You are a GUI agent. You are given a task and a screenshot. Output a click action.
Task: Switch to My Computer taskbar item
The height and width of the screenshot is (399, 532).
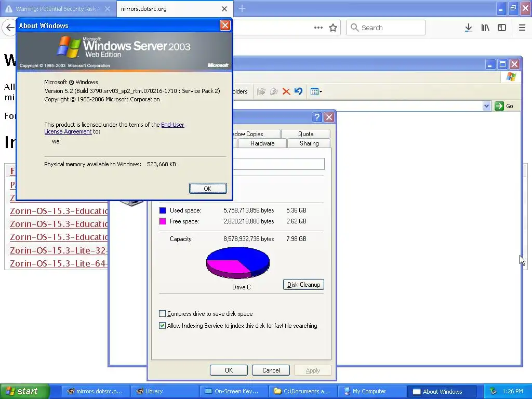[373, 391]
